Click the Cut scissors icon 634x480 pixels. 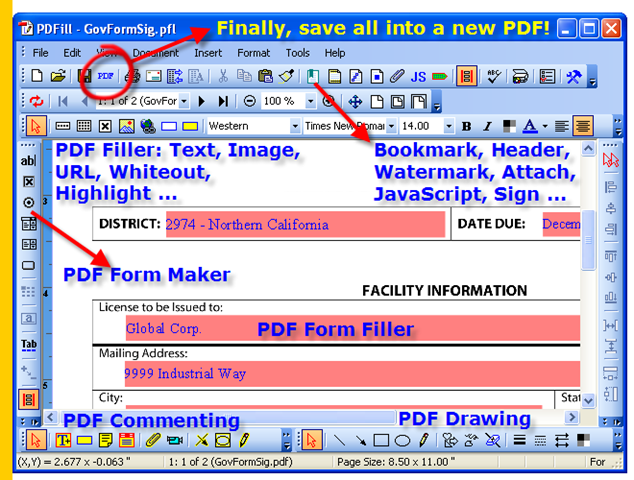point(223,76)
